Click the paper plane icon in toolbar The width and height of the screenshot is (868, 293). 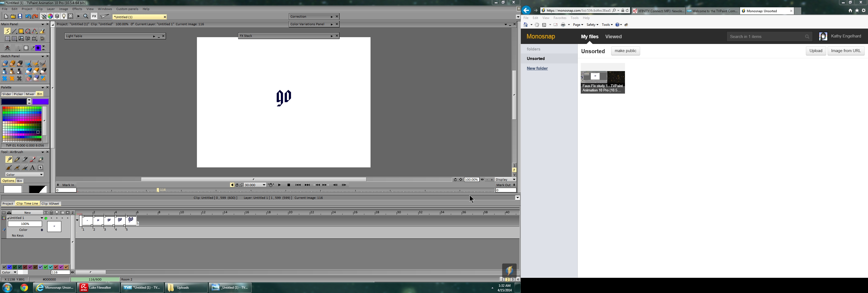tap(105, 17)
